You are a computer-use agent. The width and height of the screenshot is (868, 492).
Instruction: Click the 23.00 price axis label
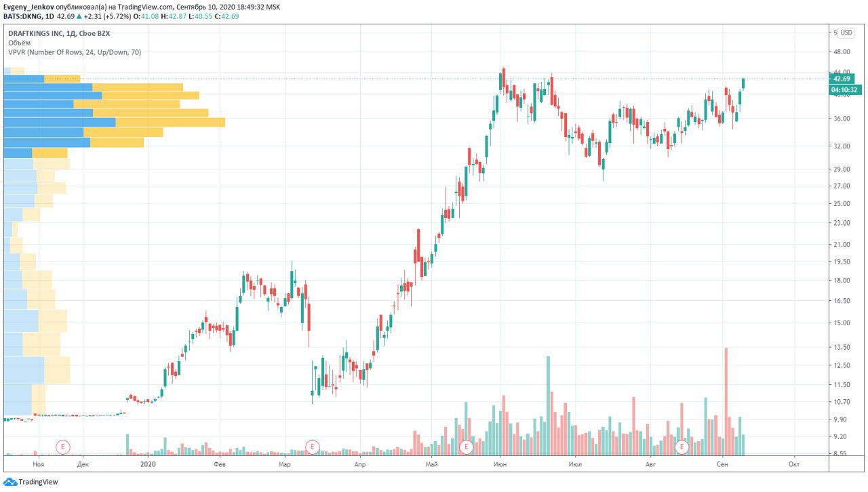point(842,222)
